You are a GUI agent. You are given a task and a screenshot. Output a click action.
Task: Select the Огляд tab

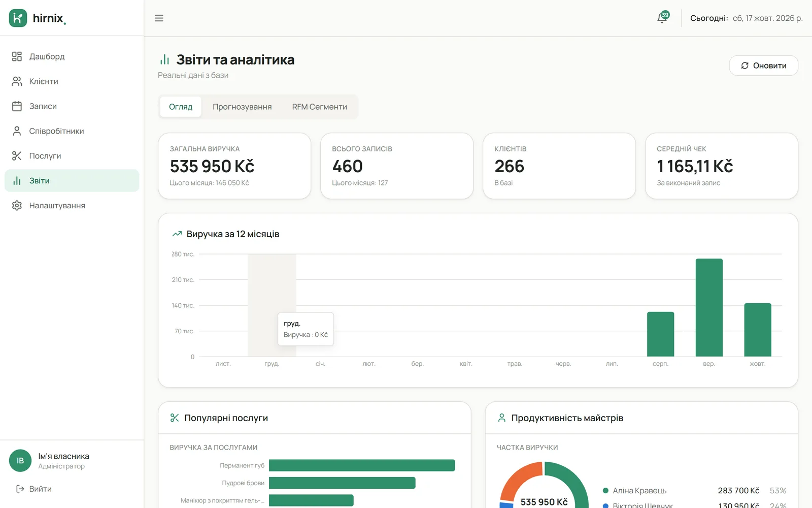point(181,107)
